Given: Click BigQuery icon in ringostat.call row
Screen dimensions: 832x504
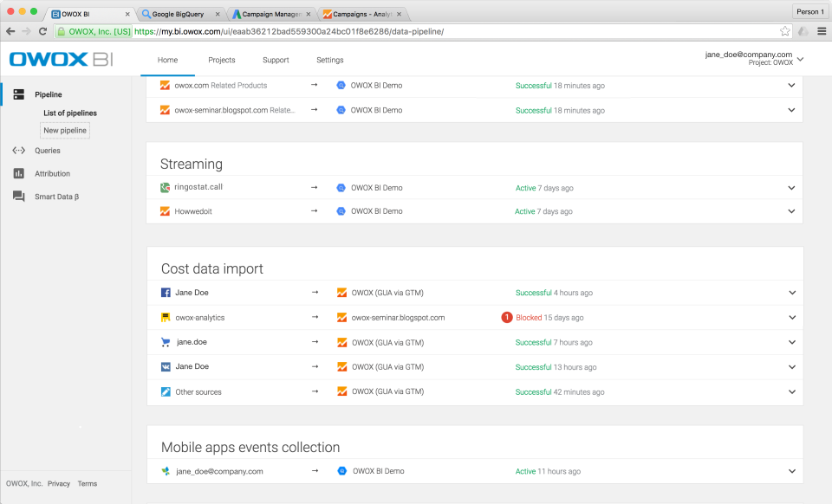Looking at the screenshot, I should (341, 188).
